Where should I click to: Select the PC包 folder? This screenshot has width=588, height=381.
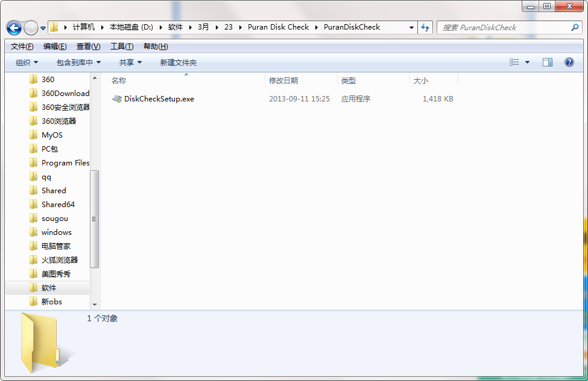point(49,149)
